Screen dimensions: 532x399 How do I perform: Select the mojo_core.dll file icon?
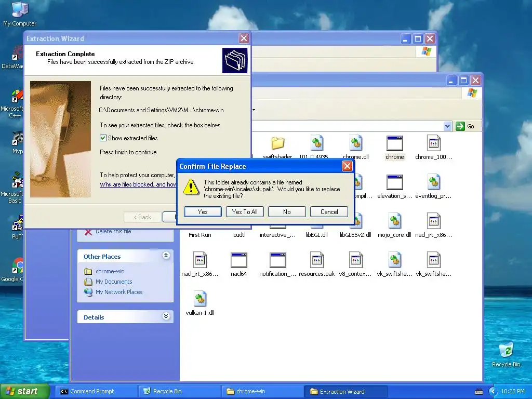click(x=395, y=221)
